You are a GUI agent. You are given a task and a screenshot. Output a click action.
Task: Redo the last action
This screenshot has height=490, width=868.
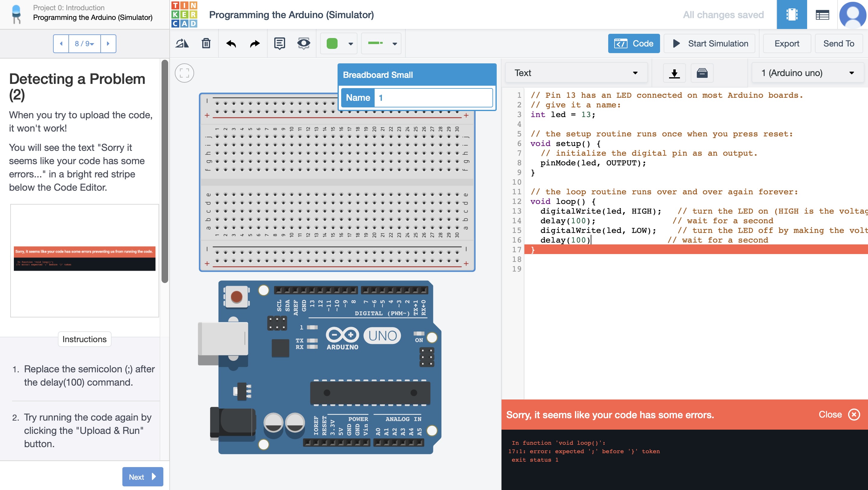tap(254, 43)
